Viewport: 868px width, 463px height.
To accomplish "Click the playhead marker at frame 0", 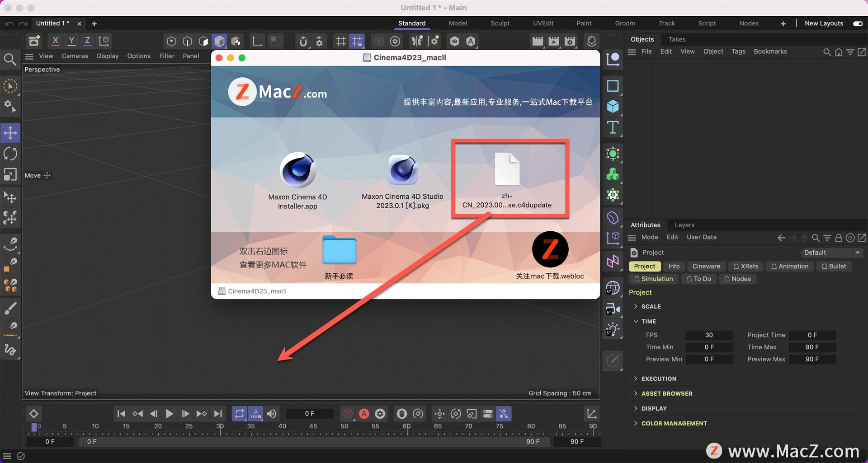I will click(34, 426).
